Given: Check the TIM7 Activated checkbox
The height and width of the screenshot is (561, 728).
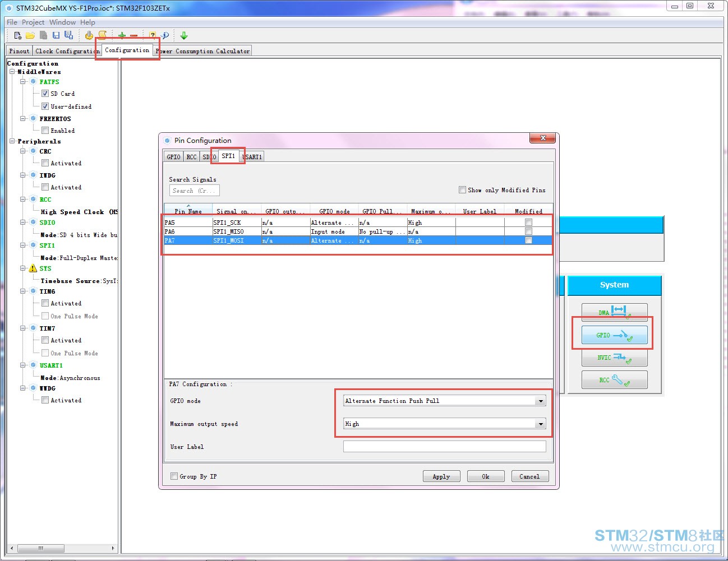Looking at the screenshot, I should pos(45,340).
